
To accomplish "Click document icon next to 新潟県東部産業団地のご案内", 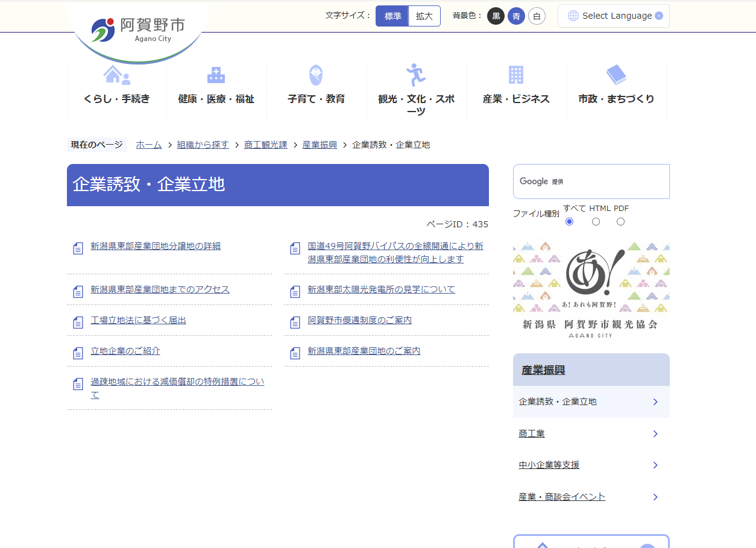I will tap(295, 353).
